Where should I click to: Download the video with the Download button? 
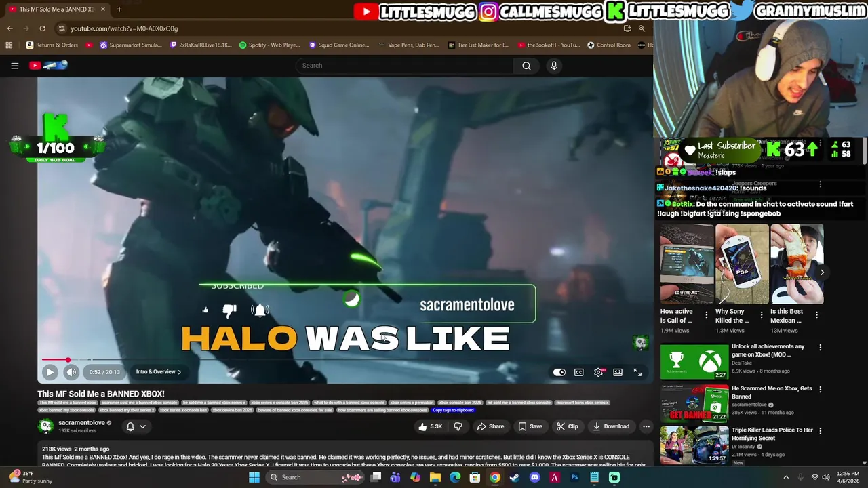point(611,426)
